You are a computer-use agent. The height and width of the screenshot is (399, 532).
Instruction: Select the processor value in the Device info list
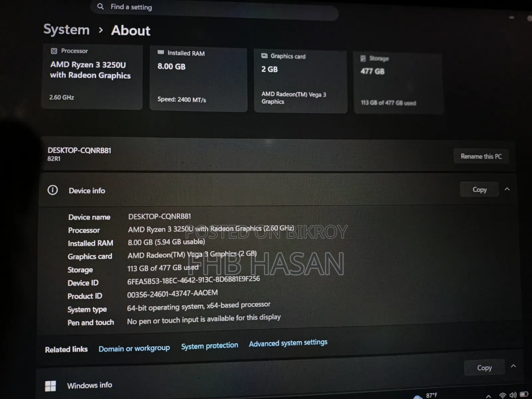coord(211,229)
